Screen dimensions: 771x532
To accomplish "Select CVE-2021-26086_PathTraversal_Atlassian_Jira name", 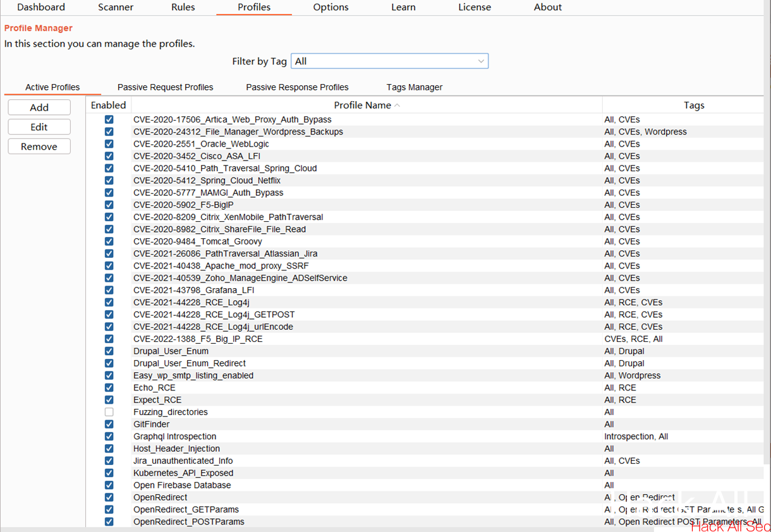I will click(226, 253).
